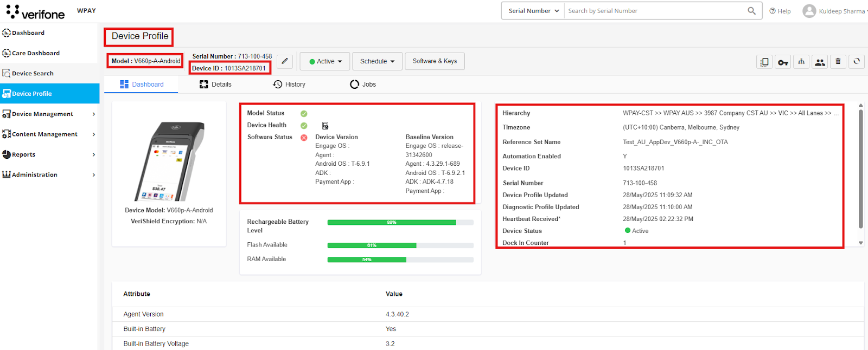Click the key icon button
The image size is (868, 350).
(783, 62)
